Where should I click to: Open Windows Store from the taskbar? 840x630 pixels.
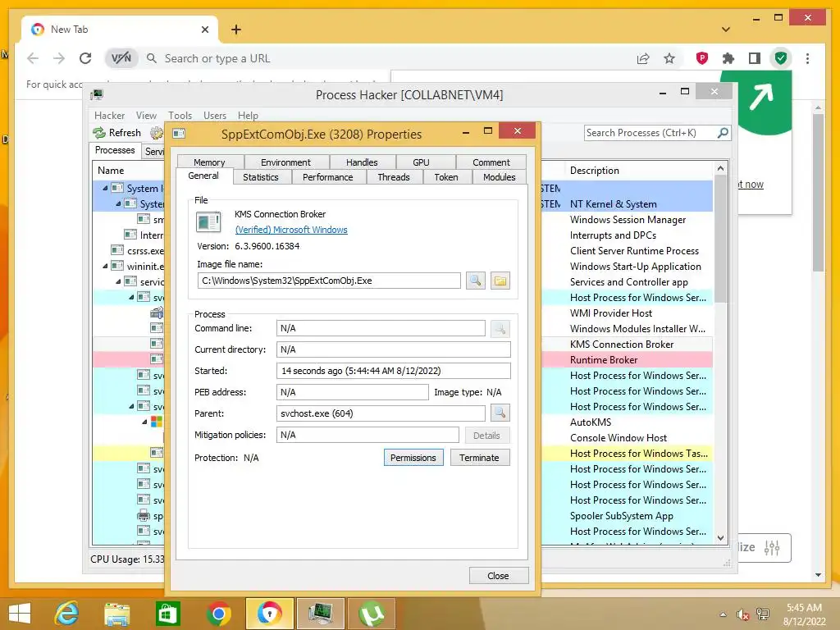pos(167,614)
